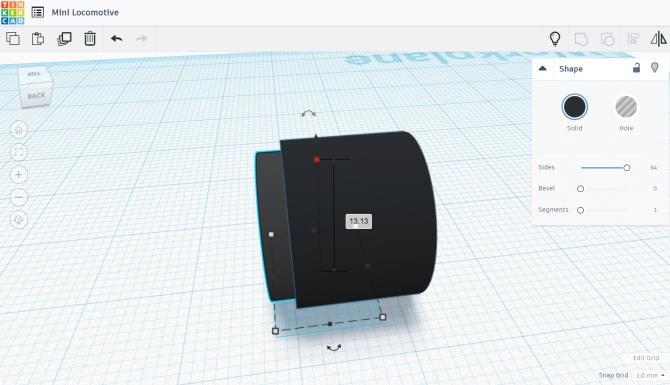Click the Fit all in view button
The width and height of the screenshot is (670, 385).
click(x=19, y=153)
